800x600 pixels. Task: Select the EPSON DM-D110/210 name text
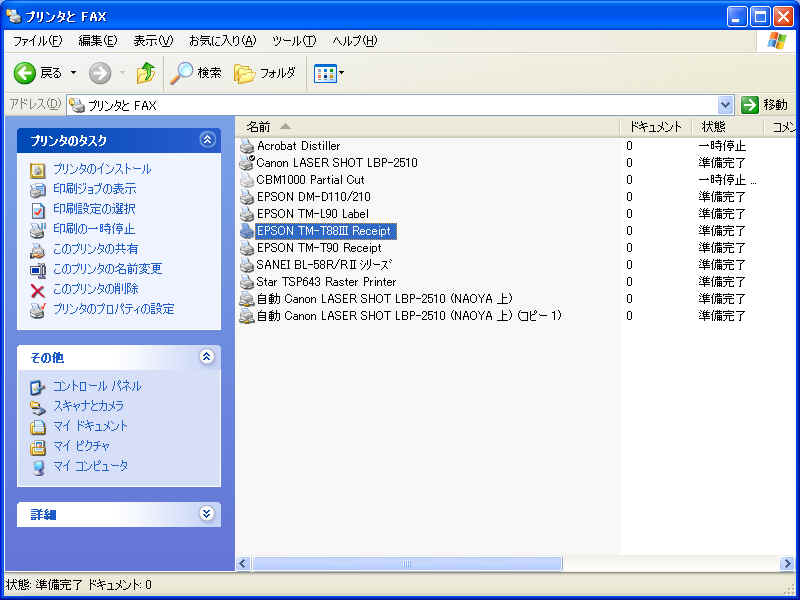[x=314, y=197]
